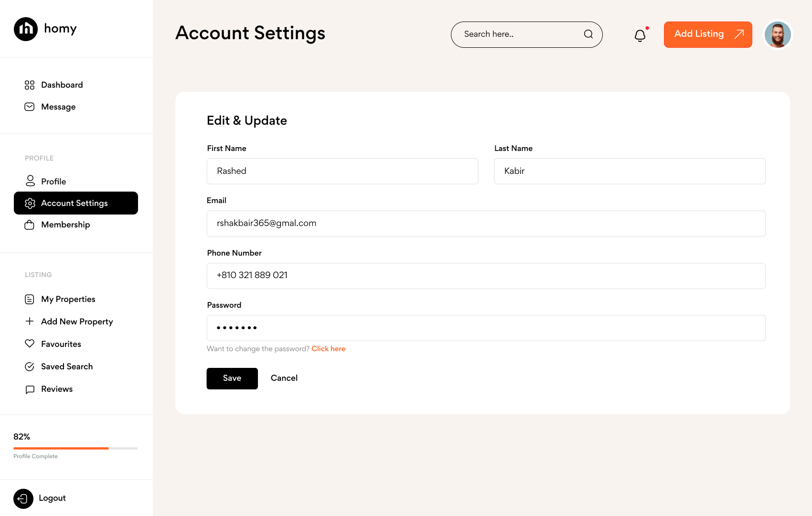Click the homy logo icon
Image resolution: width=812 pixels, height=516 pixels.
click(x=26, y=29)
